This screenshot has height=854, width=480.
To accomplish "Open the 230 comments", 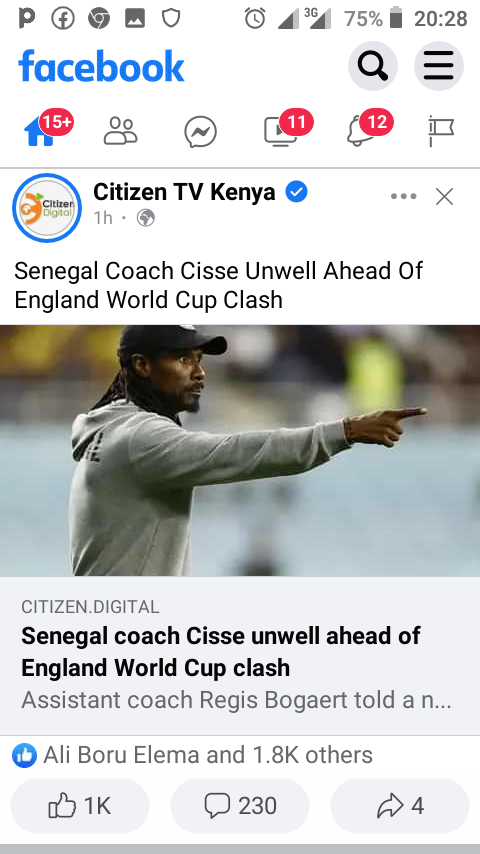I will pyautogui.click(x=240, y=806).
